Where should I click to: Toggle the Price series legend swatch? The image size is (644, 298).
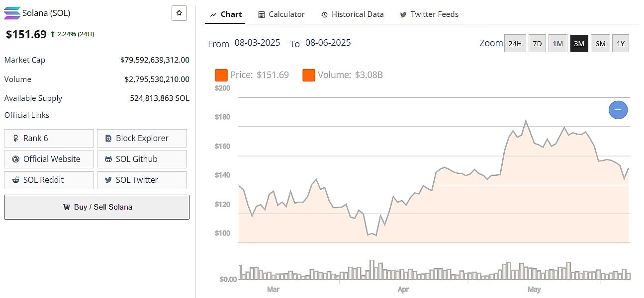[221, 75]
